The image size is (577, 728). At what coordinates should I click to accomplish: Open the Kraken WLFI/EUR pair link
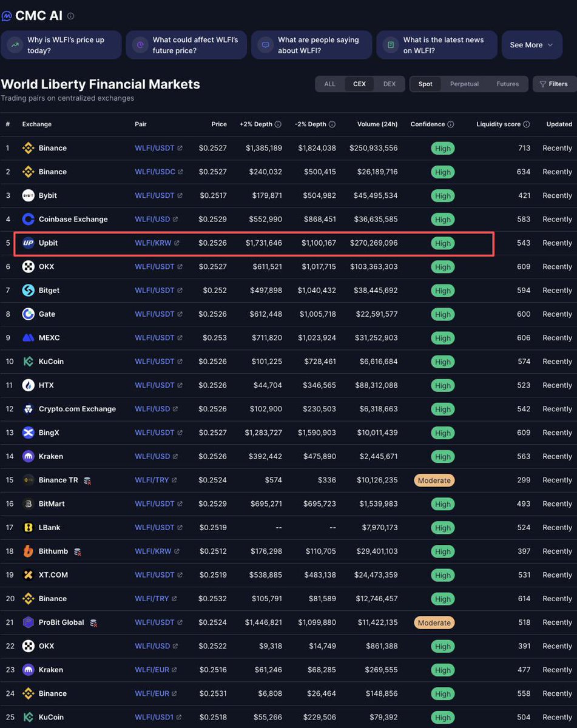[156, 670]
